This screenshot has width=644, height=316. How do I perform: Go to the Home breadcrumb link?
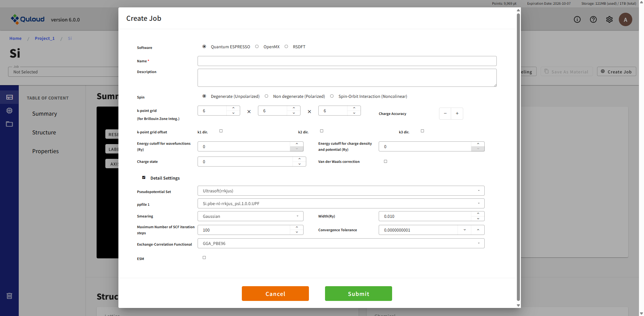15,39
